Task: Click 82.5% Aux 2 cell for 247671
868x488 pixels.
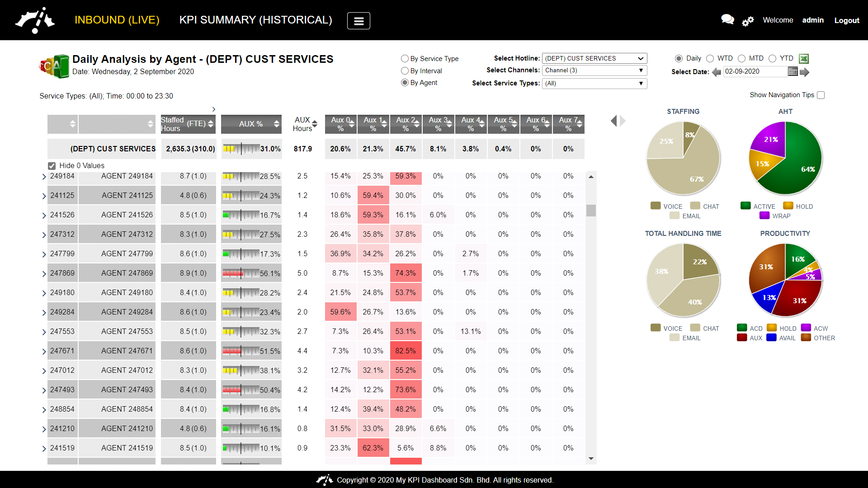Action: click(x=406, y=351)
